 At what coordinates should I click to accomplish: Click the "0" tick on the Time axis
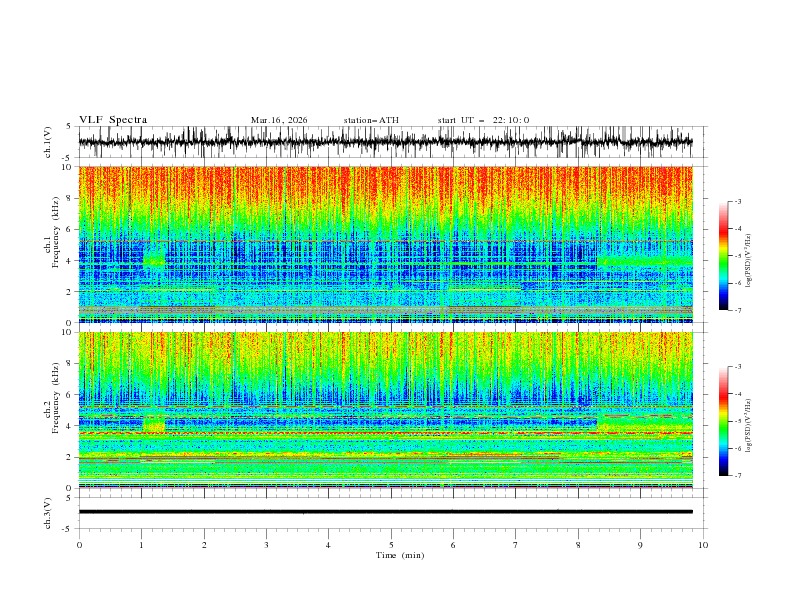79,545
